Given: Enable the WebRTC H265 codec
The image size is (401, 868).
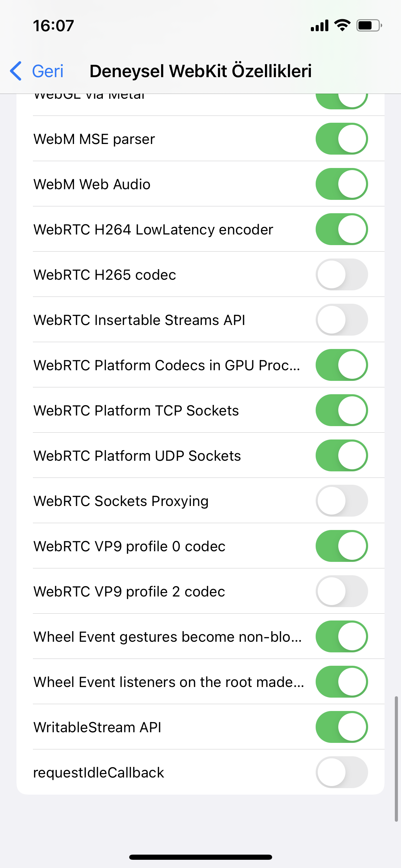Looking at the screenshot, I should [342, 275].
